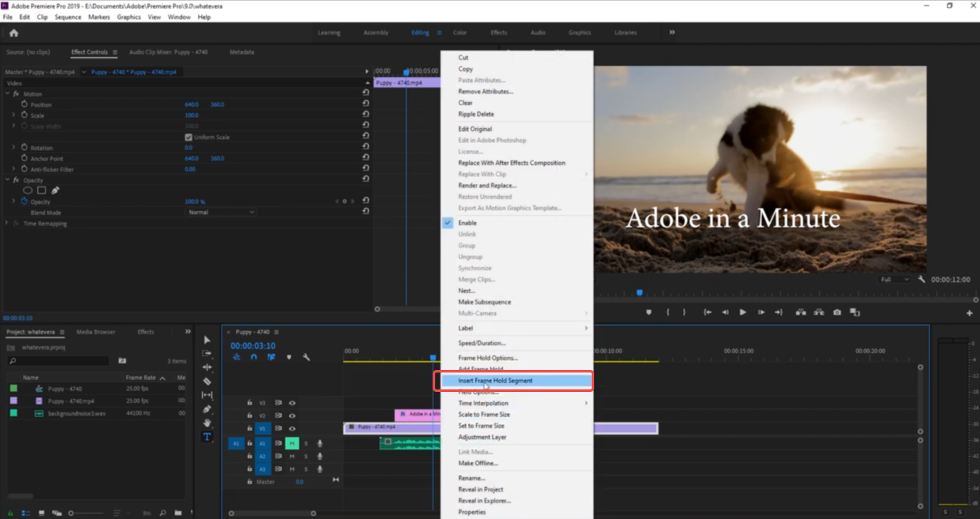Click the Extract button in Program Monitor
980x519 pixels.
(819, 312)
